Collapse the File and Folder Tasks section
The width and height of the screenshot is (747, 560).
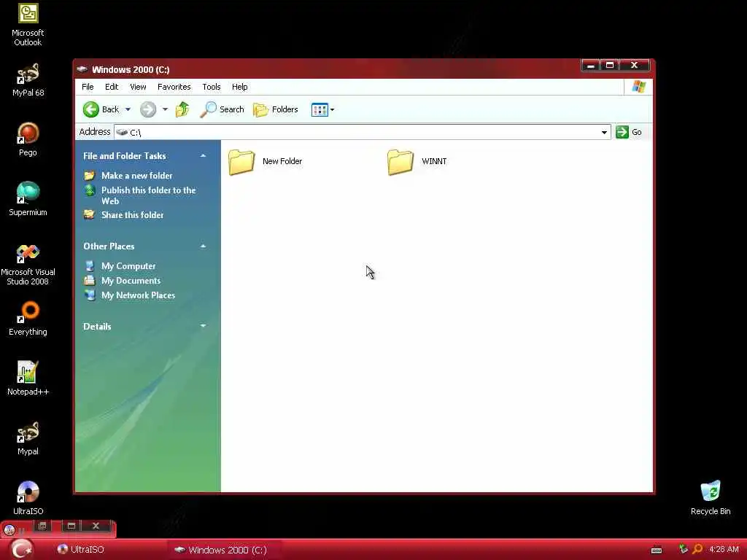203,156
